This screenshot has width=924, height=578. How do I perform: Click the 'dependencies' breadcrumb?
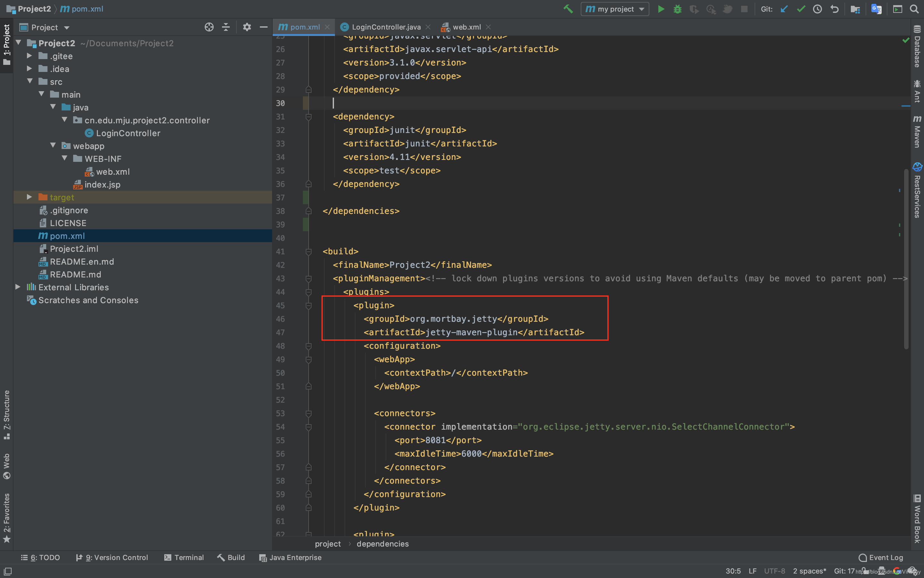pos(382,544)
